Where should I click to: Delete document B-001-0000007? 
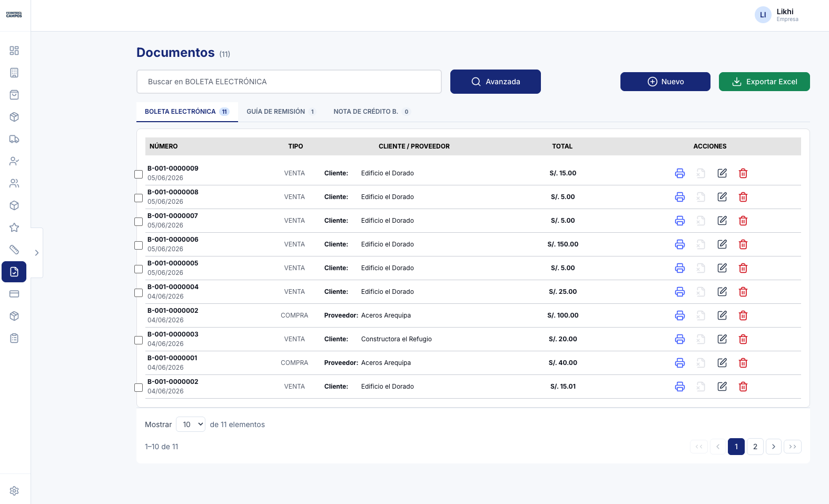tap(743, 221)
